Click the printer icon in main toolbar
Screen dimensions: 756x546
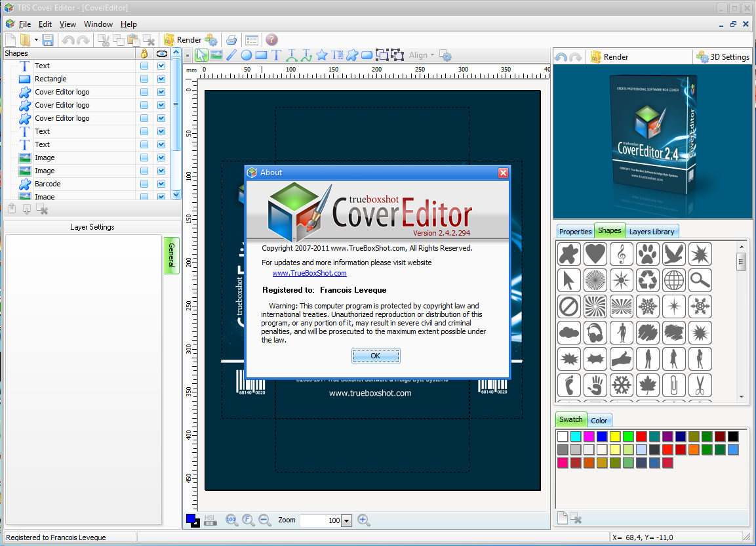click(x=231, y=40)
